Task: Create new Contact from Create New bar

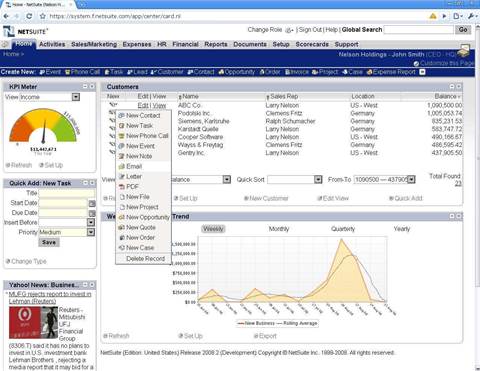Action: (x=201, y=72)
